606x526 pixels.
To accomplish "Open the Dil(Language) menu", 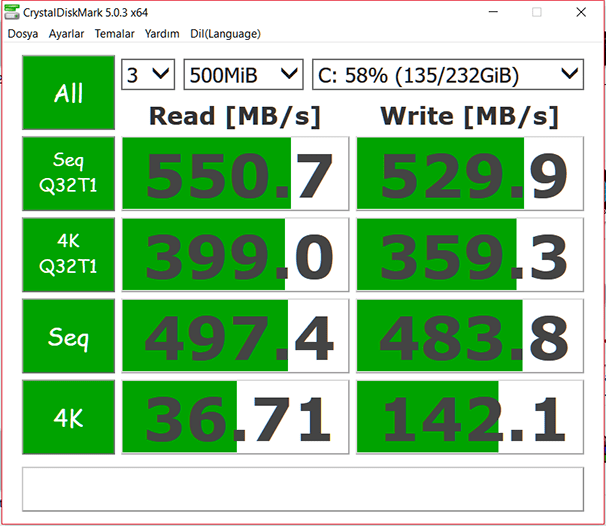I will 225,34.
